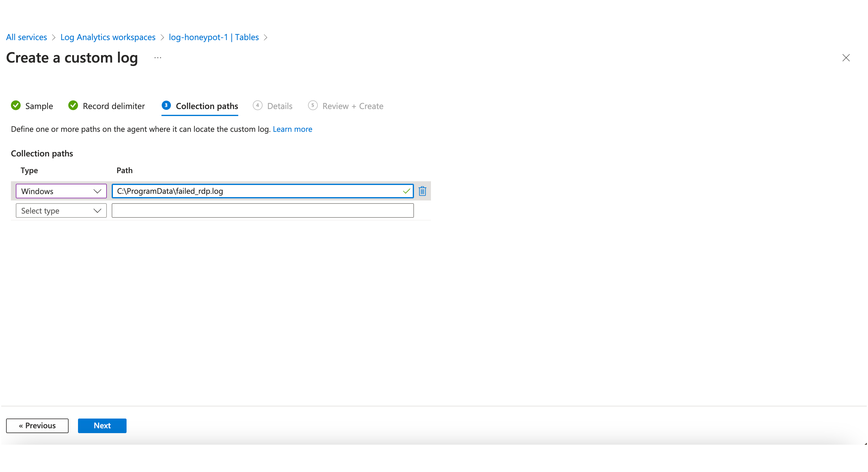The height and width of the screenshot is (472, 868).
Task: Open the ellipsis more options menu
Action: [x=158, y=58]
